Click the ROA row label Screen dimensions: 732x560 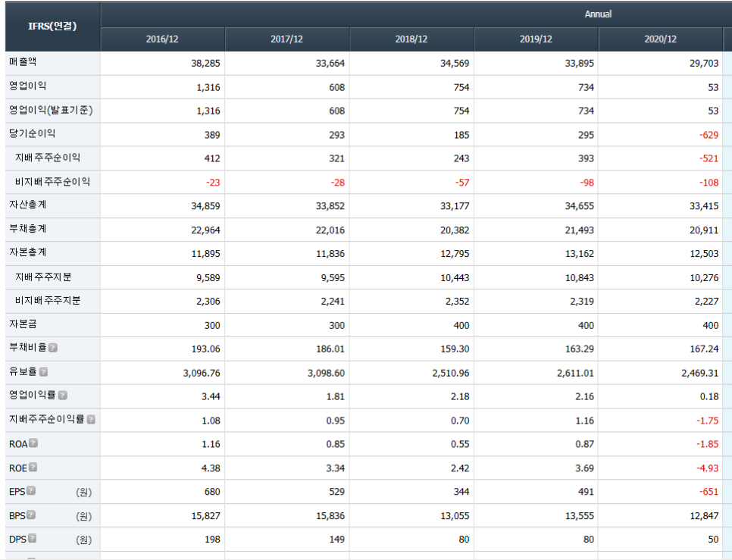click(18, 444)
